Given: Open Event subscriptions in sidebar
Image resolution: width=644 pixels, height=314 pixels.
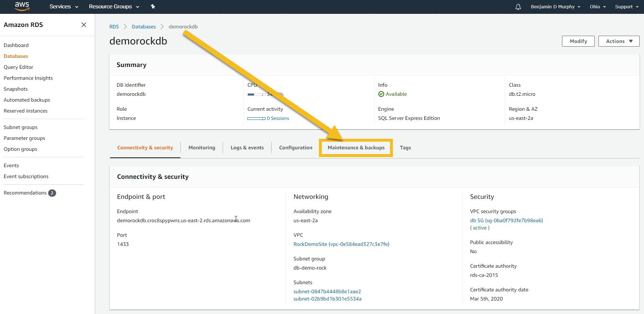Looking at the screenshot, I should tap(26, 176).
